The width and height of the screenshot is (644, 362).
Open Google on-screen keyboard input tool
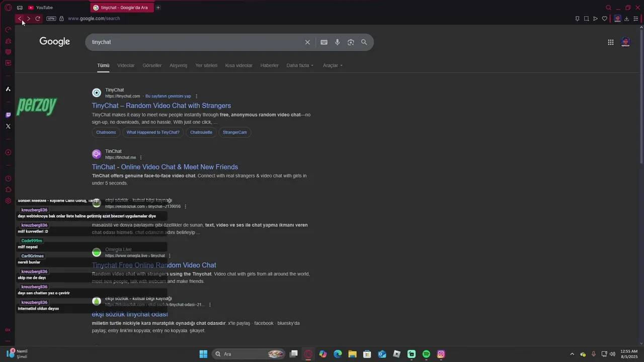coord(324,42)
